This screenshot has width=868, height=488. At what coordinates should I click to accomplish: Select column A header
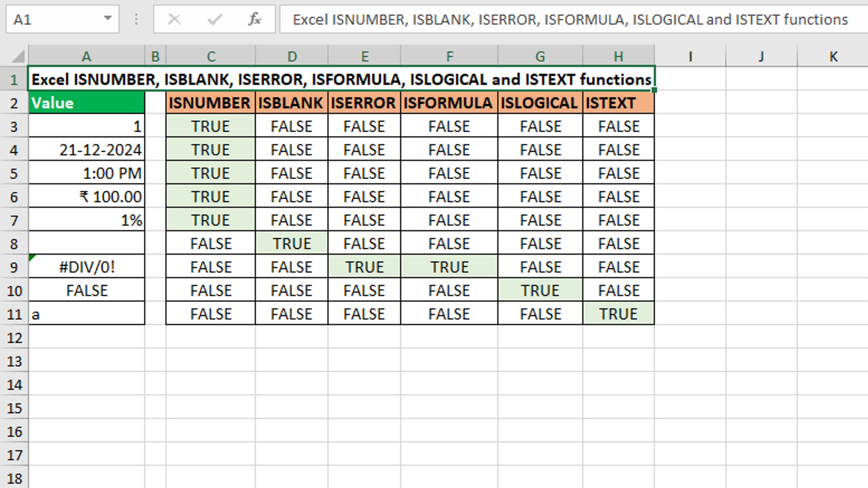pos(86,56)
